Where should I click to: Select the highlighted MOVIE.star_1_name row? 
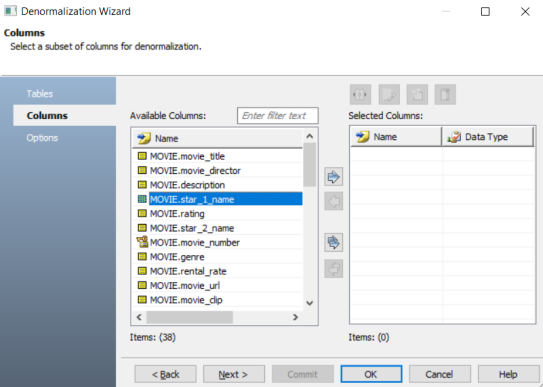pyautogui.click(x=217, y=199)
